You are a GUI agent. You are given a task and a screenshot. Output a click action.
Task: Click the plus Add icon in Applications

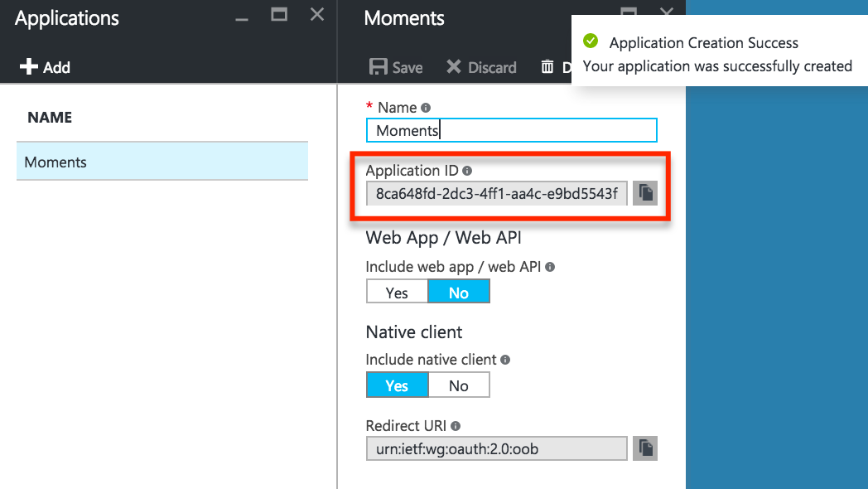[x=29, y=66]
